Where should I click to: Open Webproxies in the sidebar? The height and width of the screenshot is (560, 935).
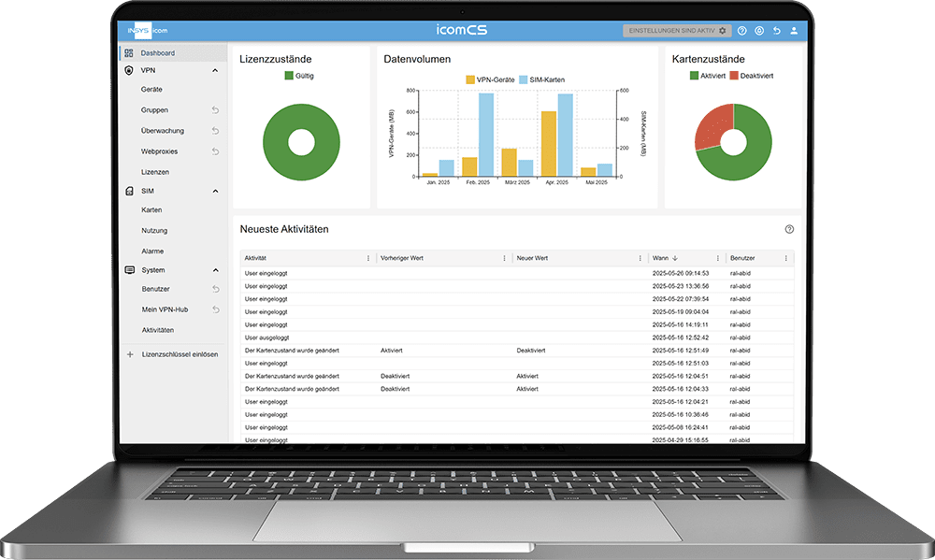coord(159,151)
